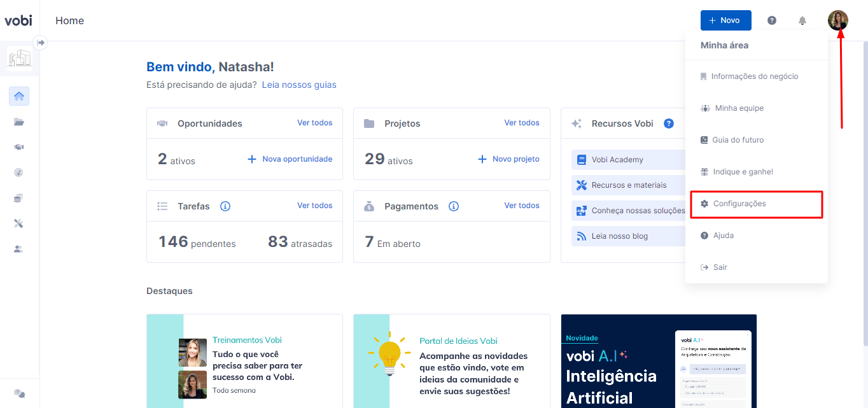Viewport: 868px width, 408px height.
Task: Click the info icon beside Pagamentos
Action: (454, 206)
